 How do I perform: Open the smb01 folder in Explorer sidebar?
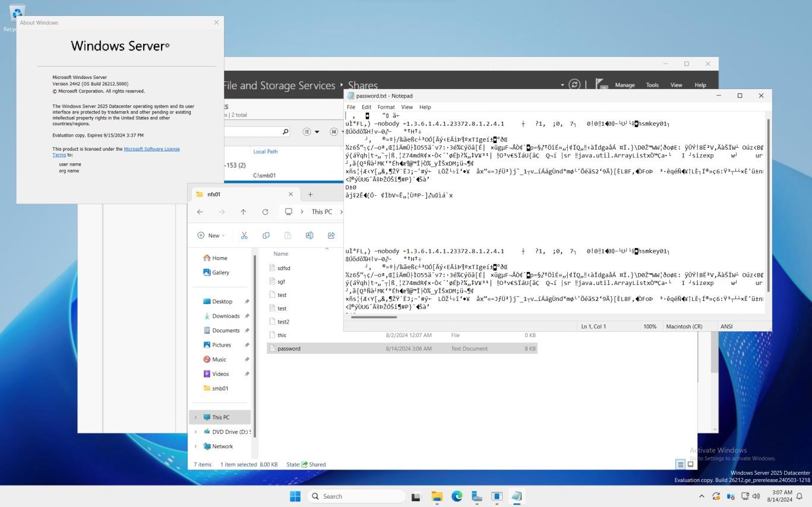[x=216, y=388]
